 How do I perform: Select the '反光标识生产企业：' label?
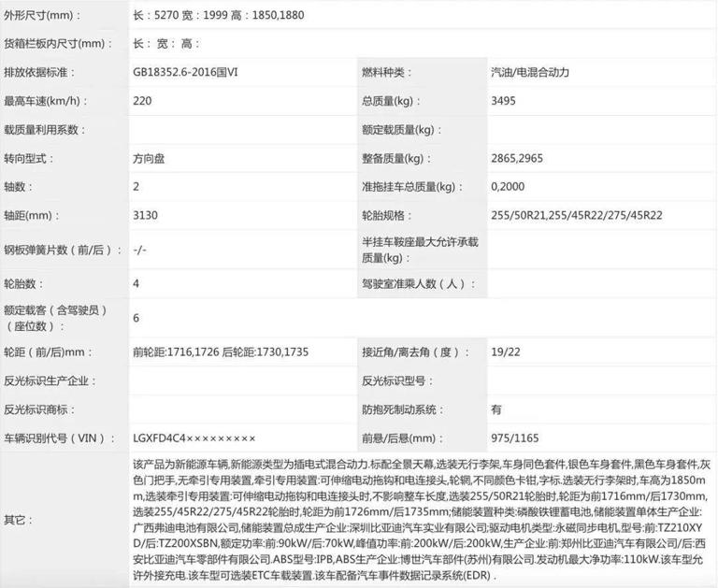pyautogui.click(x=50, y=381)
